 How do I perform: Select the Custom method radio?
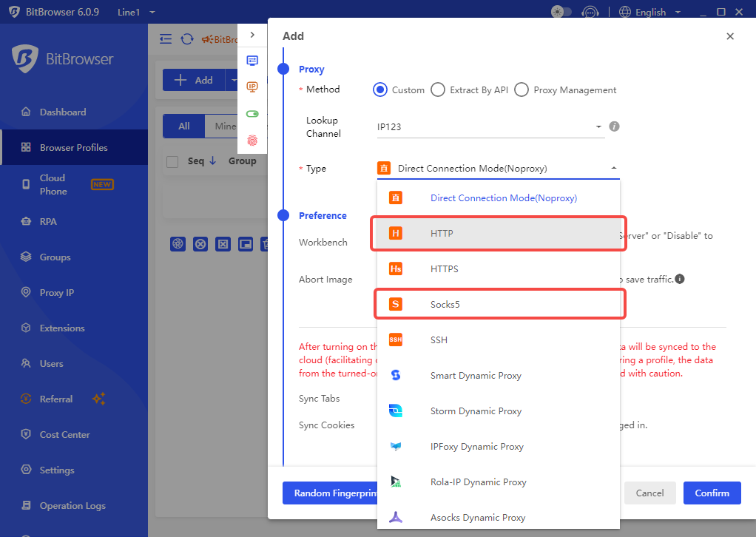(x=380, y=89)
